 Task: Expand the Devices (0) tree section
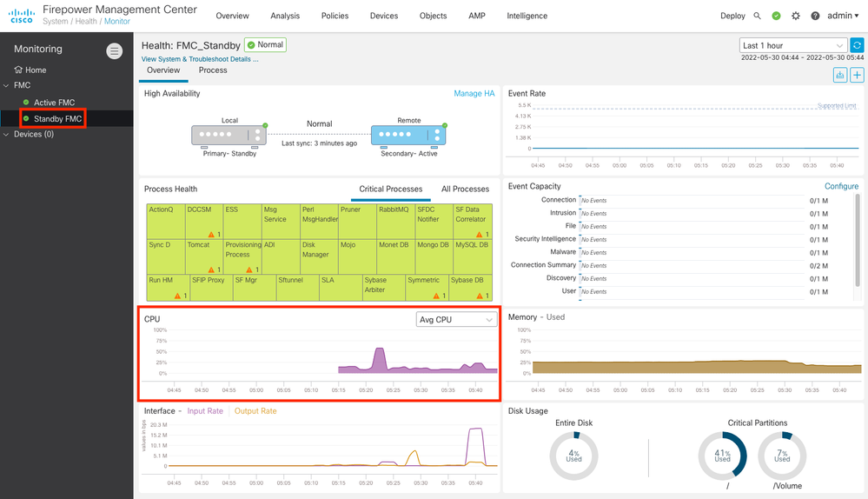click(6, 134)
